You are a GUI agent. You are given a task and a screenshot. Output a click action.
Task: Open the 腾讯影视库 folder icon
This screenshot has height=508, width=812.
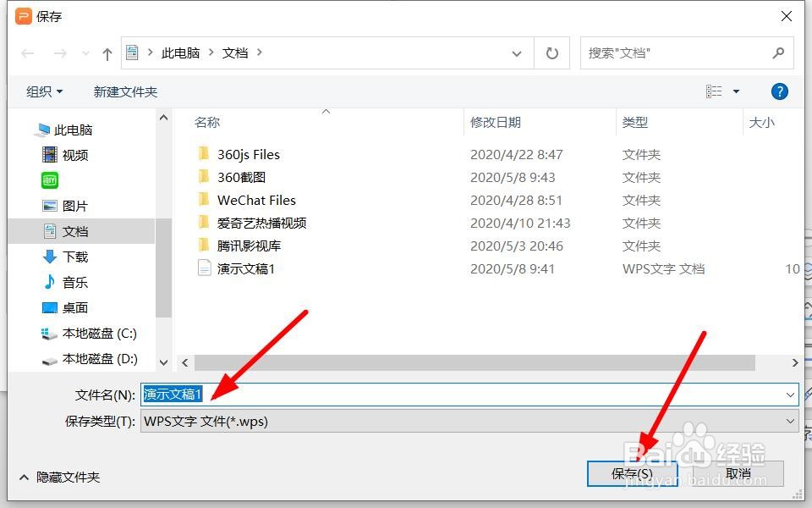206,246
